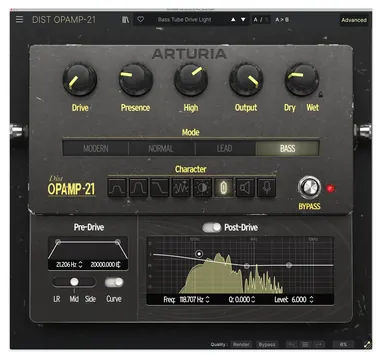Select state A in A/B compare
382x360 pixels.
point(256,20)
